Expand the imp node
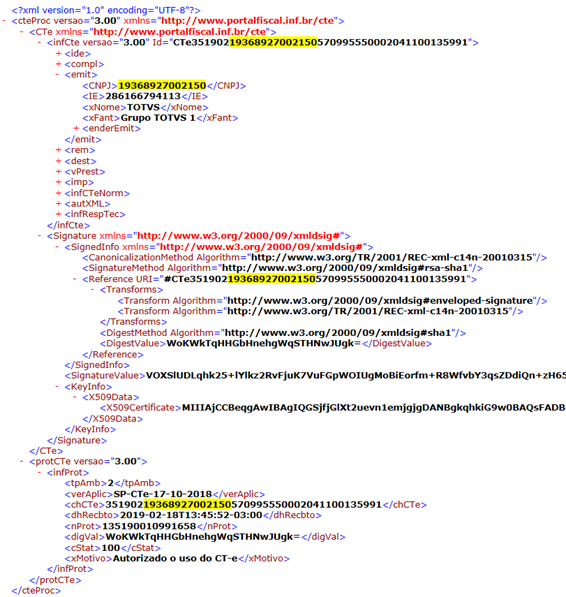This screenshot has width=566, height=597. [x=58, y=182]
